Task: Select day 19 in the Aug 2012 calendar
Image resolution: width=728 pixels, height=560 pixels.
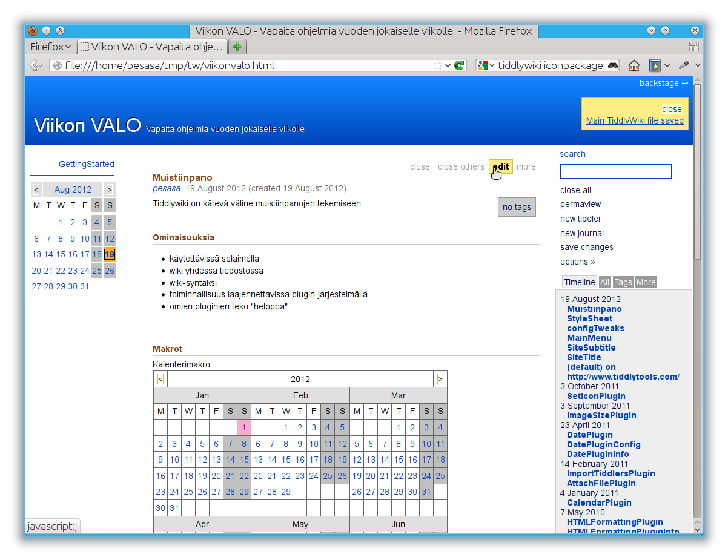Action: coord(109,254)
